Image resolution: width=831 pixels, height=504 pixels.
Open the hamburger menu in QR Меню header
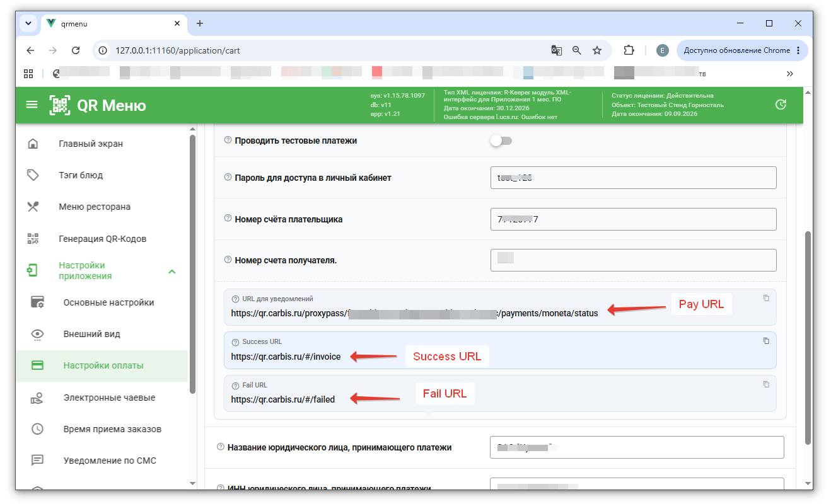32,105
